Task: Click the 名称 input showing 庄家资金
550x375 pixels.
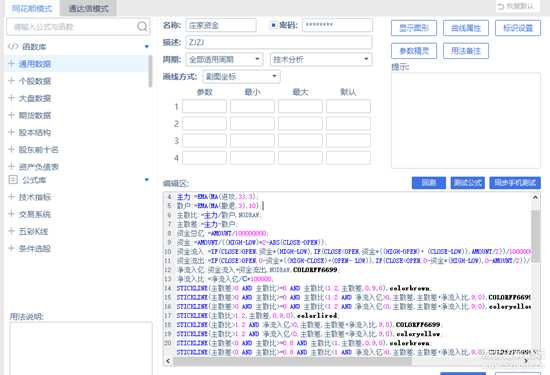Action: [x=221, y=25]
